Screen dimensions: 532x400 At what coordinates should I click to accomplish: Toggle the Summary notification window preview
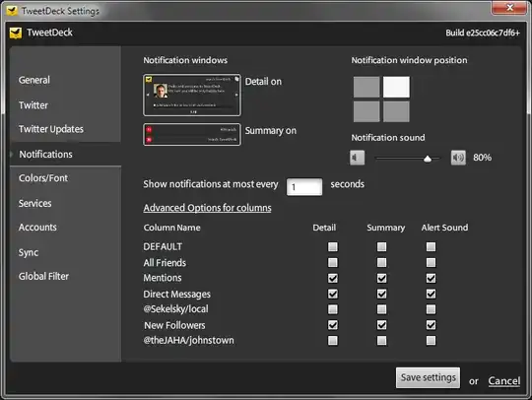click(192, 135)
